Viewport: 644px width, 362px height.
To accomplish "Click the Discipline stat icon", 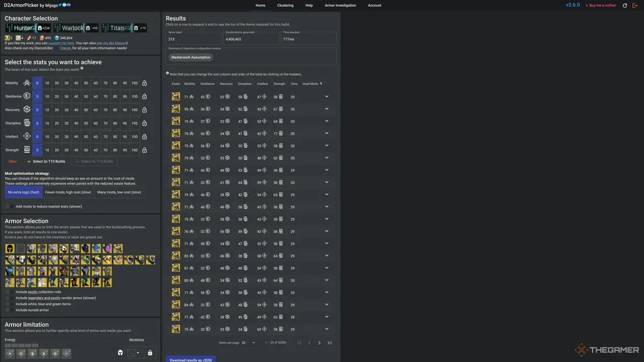I will click(26, 123).
